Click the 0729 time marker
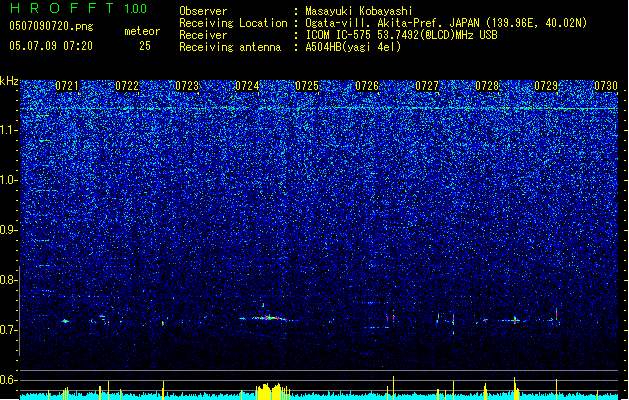 (x=546, y=86)
